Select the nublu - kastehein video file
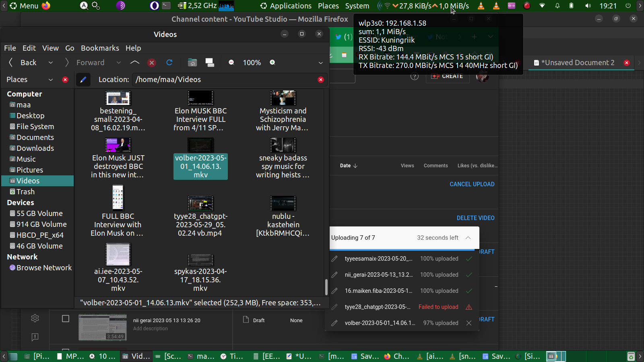 (283, 217)
